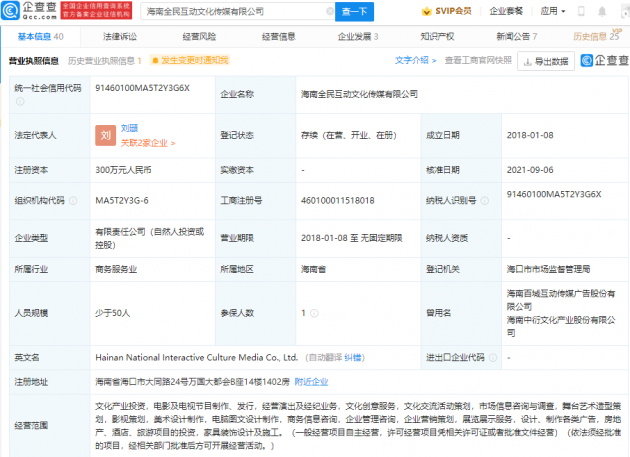Switch to the Business Risk tab
630x457 pixels.
(197, 37)
